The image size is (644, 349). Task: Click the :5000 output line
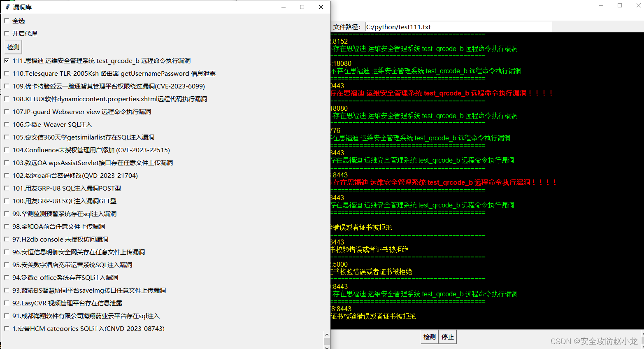point(339,264)
